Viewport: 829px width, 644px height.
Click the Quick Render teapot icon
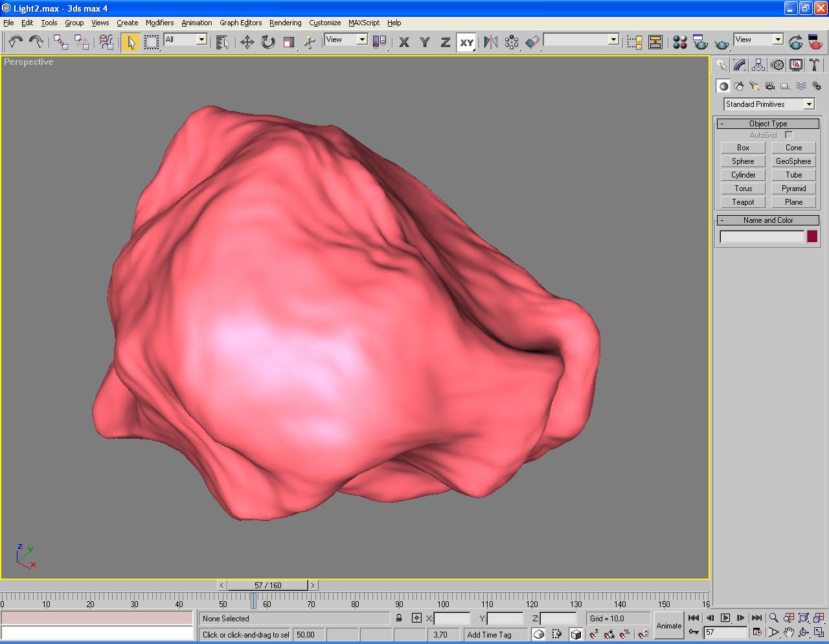coord(721,43)
